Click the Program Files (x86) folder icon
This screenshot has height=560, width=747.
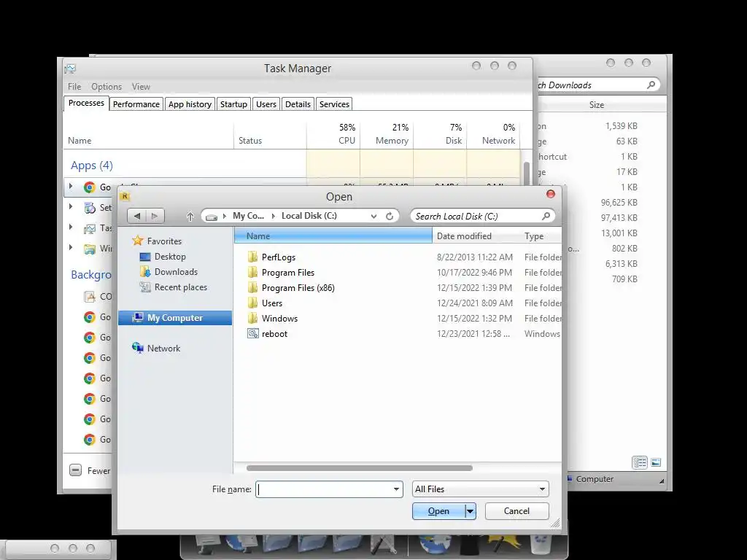coord(252,287)
